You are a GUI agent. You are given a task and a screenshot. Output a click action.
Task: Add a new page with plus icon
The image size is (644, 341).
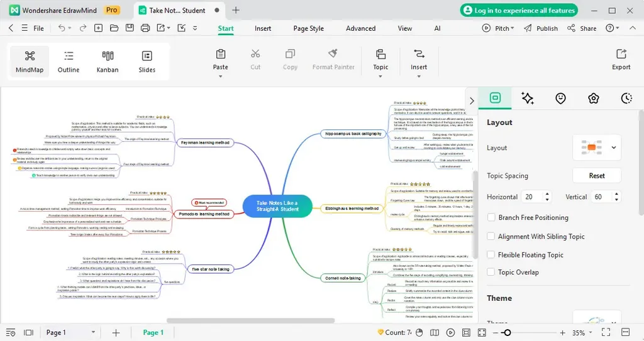(116, 333)
